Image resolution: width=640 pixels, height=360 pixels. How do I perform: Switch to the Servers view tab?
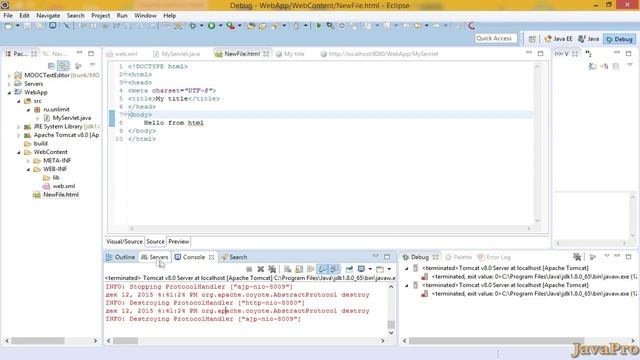[154, 257]
